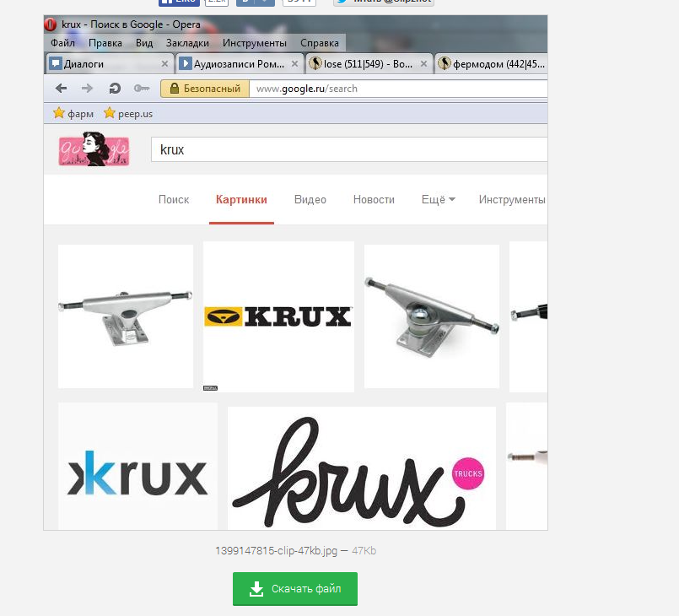The width and height of the screenshot is (679, 616).
Task: Switch to Видео results
Action: (x=310, y=199)
